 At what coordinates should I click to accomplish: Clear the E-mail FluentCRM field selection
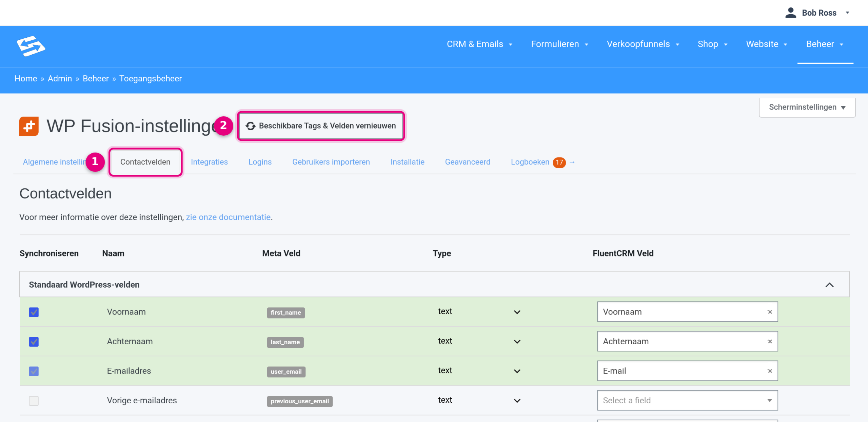coord(770,371)
